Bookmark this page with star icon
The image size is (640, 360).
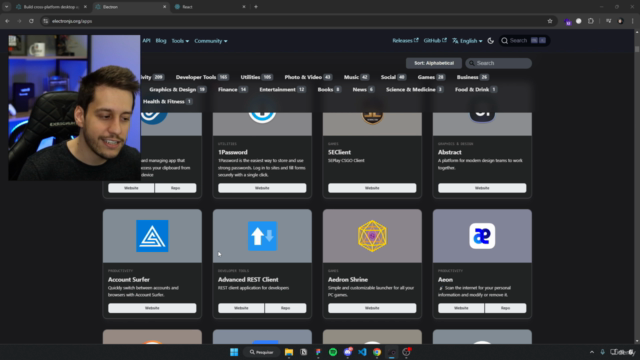[x=550, y=21]
